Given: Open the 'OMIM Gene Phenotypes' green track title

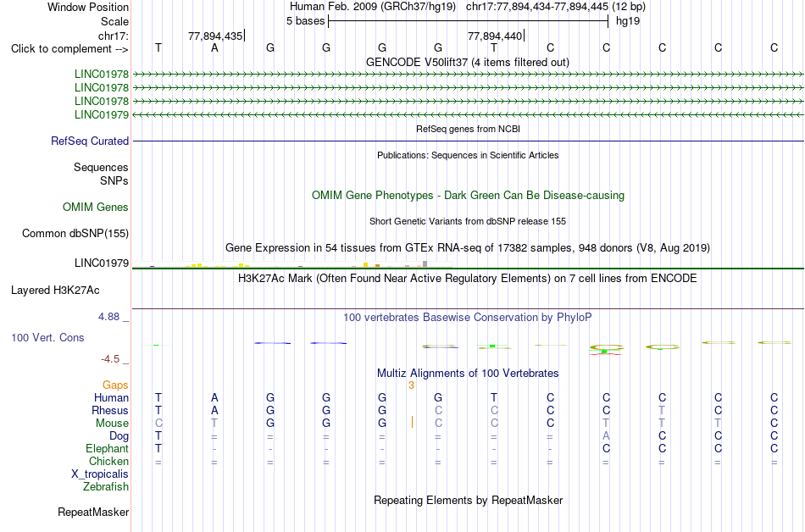Looking at the screenshot, I should click(x=468, y=196).
